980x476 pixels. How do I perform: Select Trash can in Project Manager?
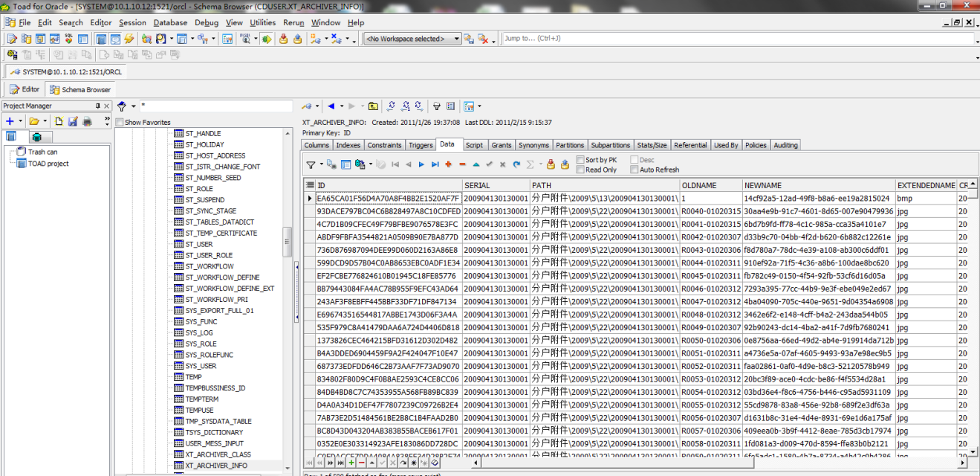click(42, 152)
